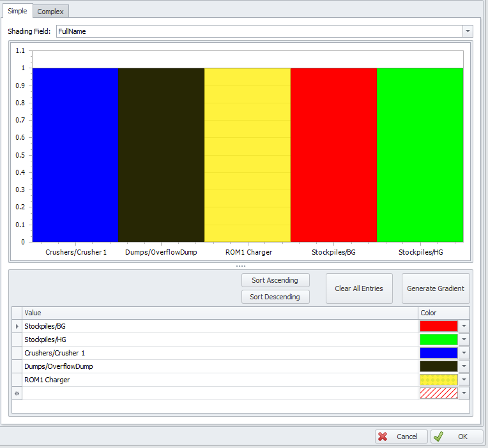Open color dropdown for ROM1 Charger

[x=464, y=380]
